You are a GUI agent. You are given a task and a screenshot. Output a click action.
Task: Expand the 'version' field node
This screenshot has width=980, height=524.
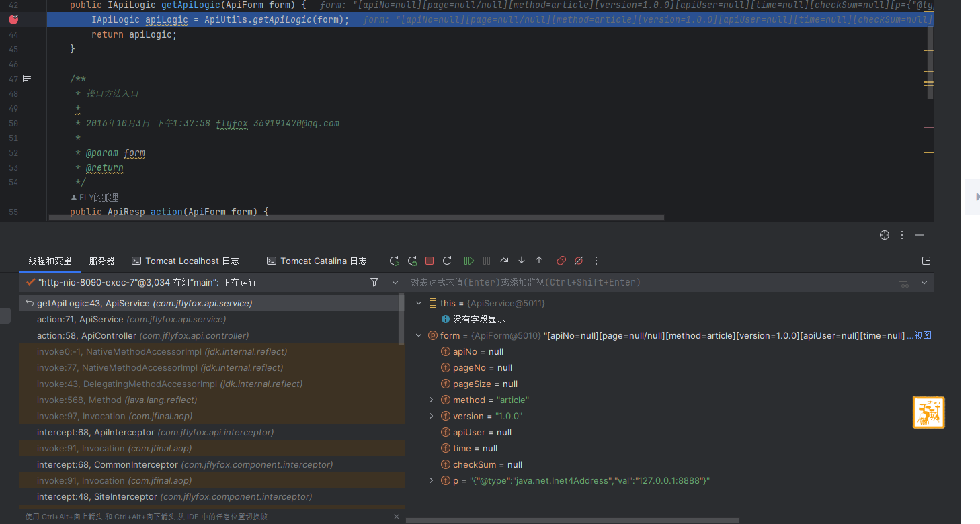[432, 417]
